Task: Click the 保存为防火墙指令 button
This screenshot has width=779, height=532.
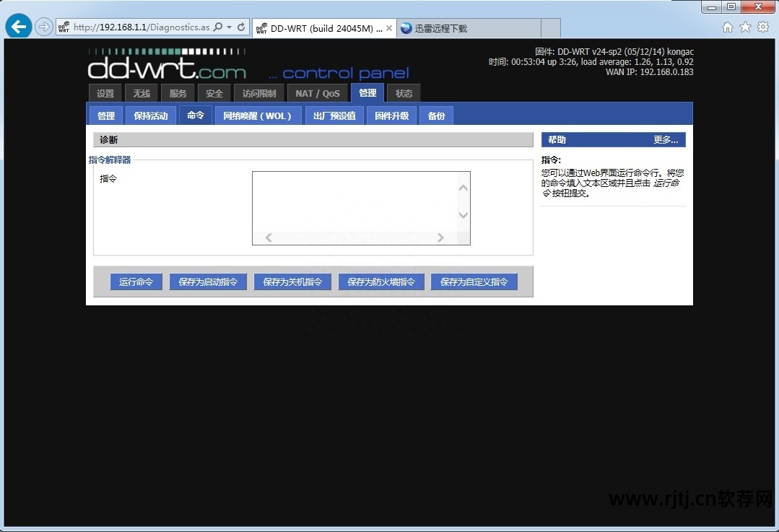Action: (381, 282)
